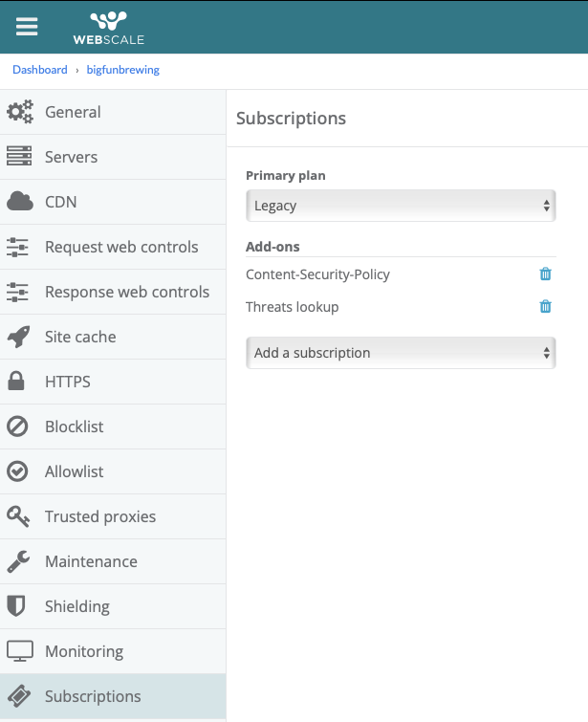Open the Blocklist section
This screenshot has width=588, height=722.
75,427
